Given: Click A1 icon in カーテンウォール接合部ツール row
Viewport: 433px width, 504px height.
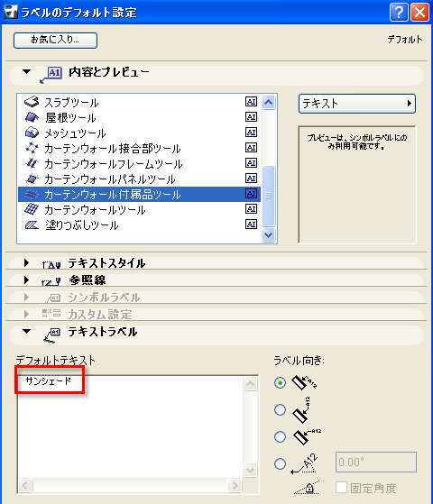Looking at the screenshot, I should tap(251, 148).
